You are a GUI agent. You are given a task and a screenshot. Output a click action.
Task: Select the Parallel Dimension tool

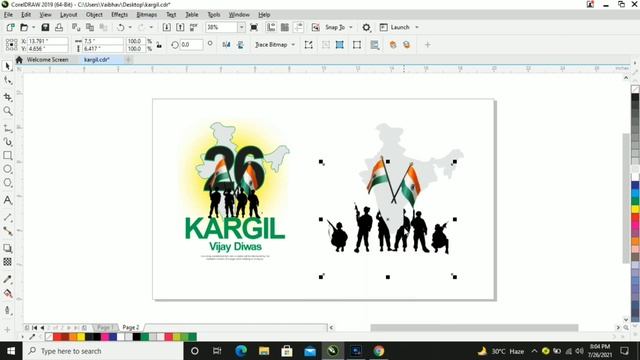[7, 218]
